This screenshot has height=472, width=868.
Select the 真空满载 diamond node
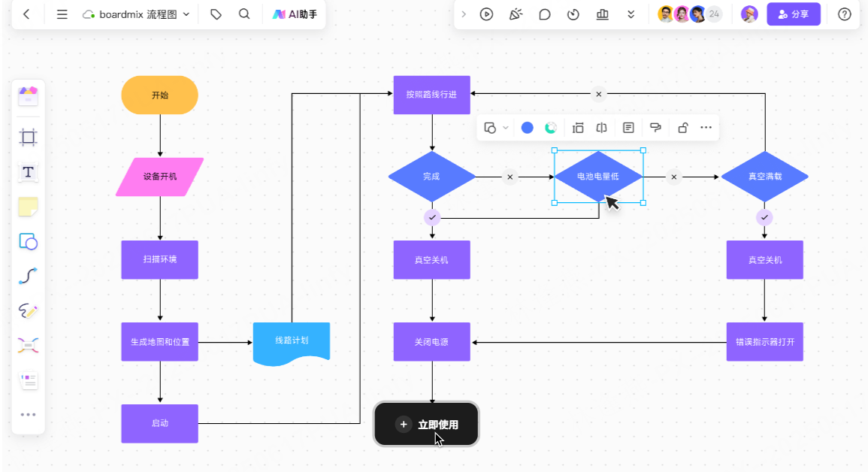tap(765, 177)
